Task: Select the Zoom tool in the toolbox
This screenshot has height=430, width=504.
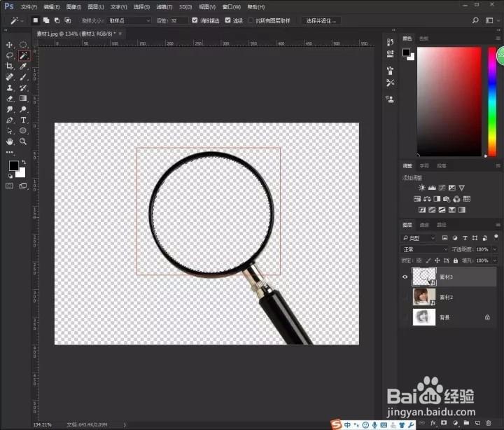Action: [x=23, y=141]
